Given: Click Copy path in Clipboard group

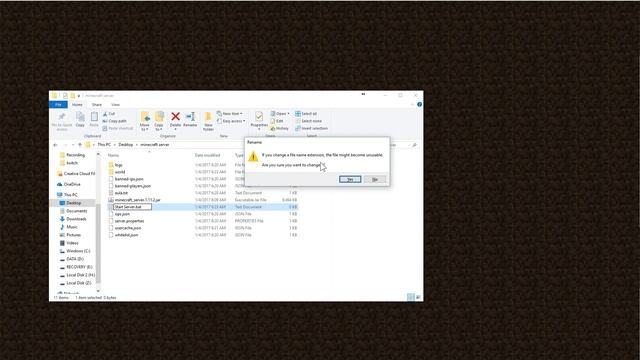Looking at the screenshot, I should [x=114, y=121].
